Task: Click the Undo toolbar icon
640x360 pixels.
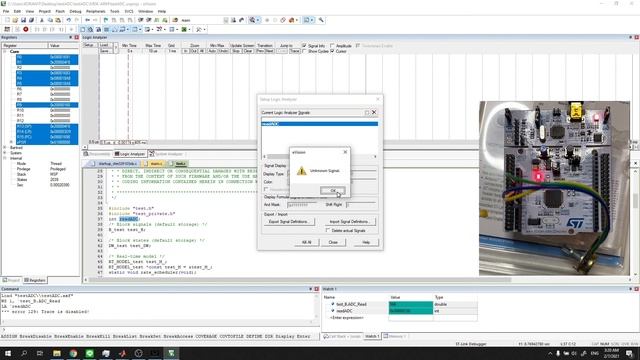Action: [69, 20]
